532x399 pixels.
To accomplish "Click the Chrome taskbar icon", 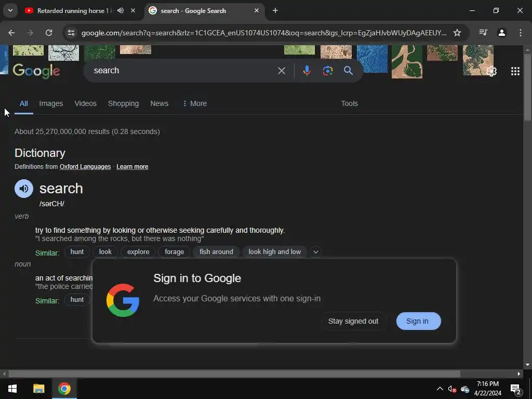I will [64, 389].
